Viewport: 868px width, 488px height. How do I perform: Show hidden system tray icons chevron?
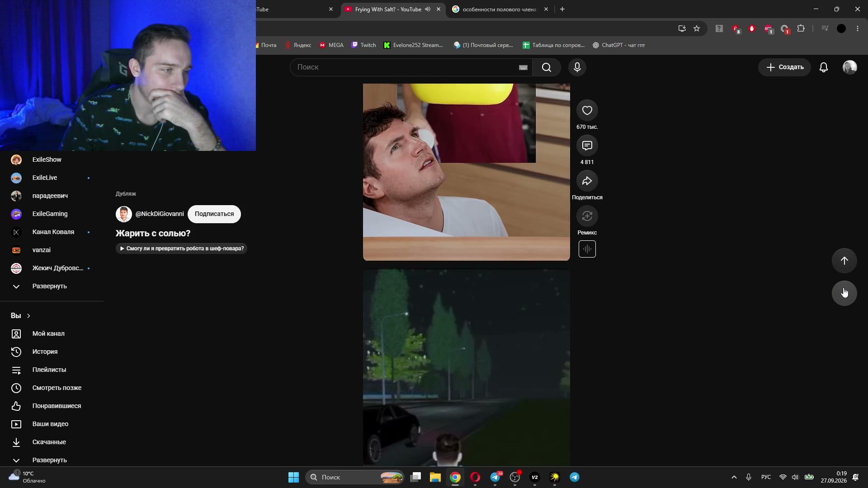coord(734,477)
